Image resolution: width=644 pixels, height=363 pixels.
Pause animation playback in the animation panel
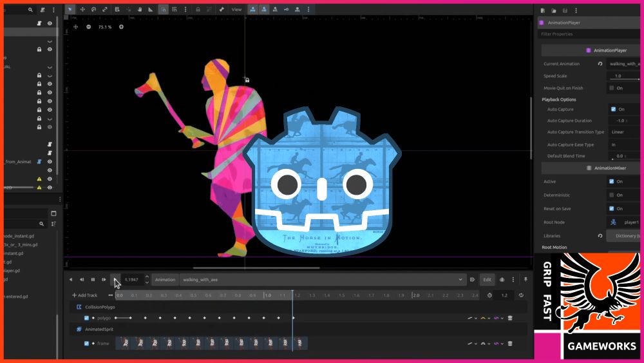pos(93,279)
